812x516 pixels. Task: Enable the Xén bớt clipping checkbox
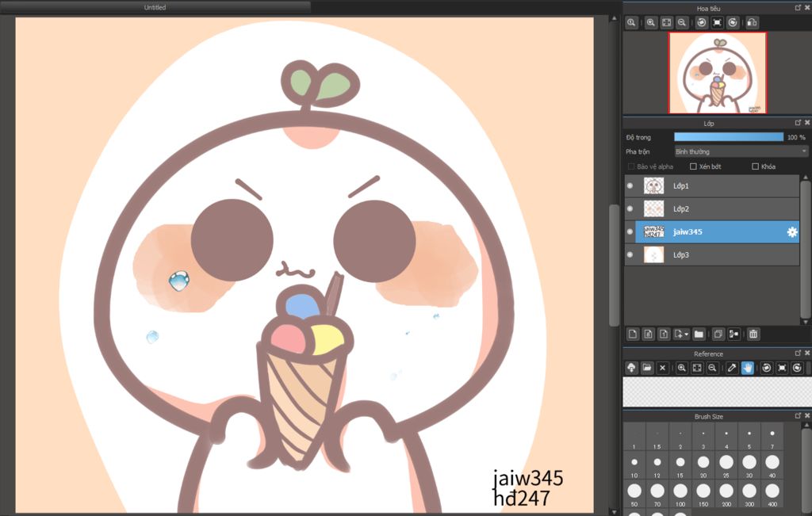click(693, 166)
